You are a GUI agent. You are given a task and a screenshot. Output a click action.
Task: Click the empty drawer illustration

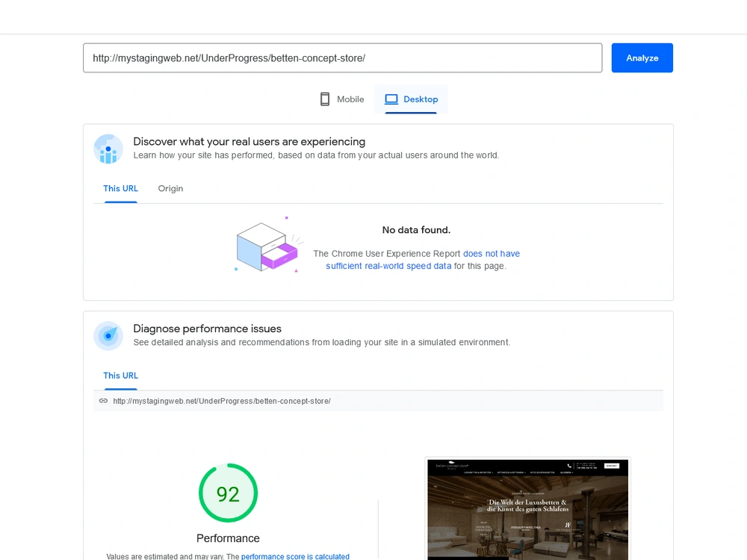click(x=269, y=245)
